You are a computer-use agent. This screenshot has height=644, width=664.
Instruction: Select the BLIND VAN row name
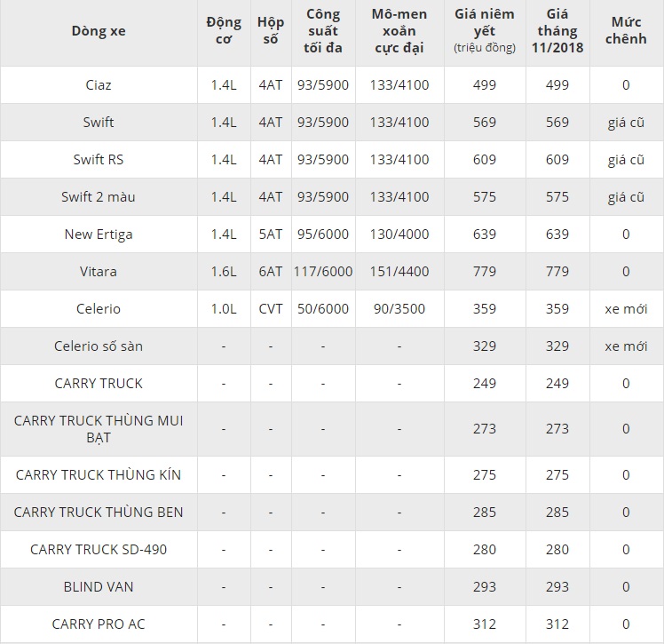click(99, 587)
